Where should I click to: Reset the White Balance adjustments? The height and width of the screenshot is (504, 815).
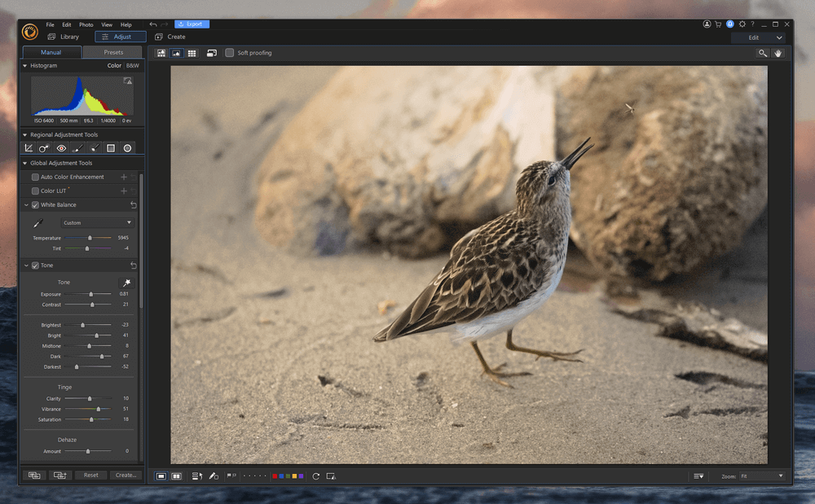coord(134,205)
